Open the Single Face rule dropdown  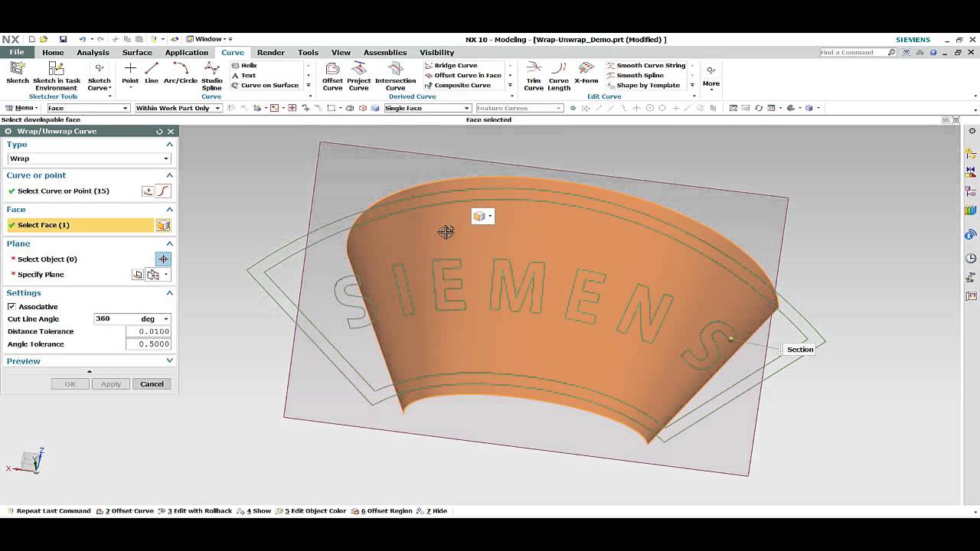[x=427, y=108]
